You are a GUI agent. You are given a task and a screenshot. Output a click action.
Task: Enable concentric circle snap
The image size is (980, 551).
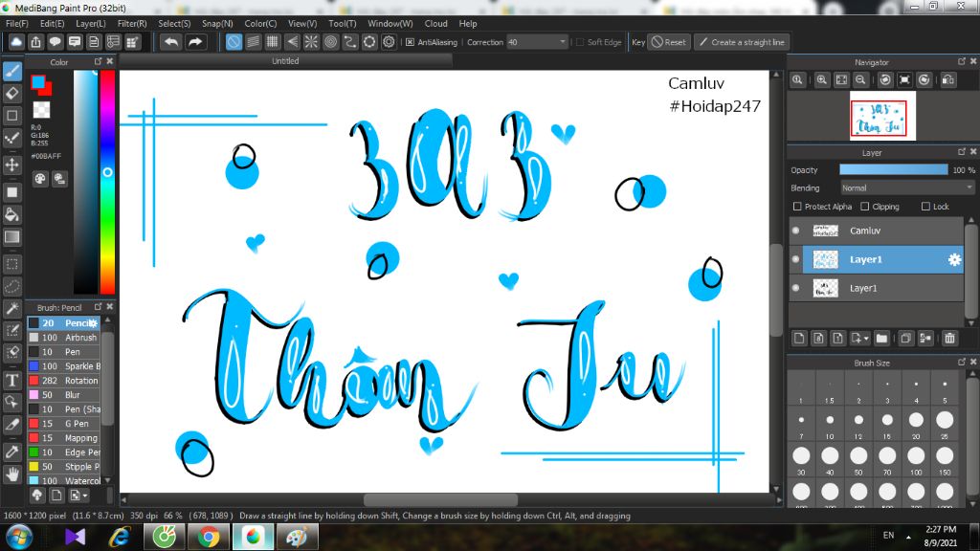[330, 42]
